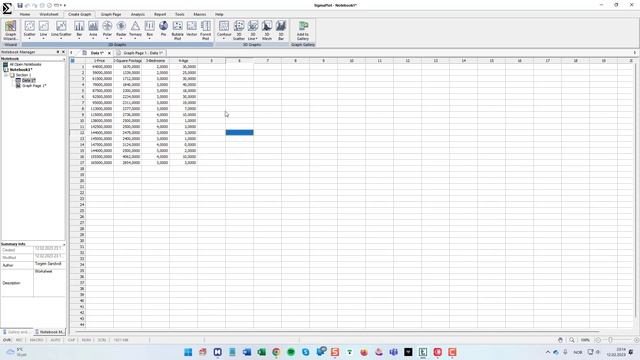Screen dimensions: 640x360
Task: Select the Scatter graph type
Action: 29,29
